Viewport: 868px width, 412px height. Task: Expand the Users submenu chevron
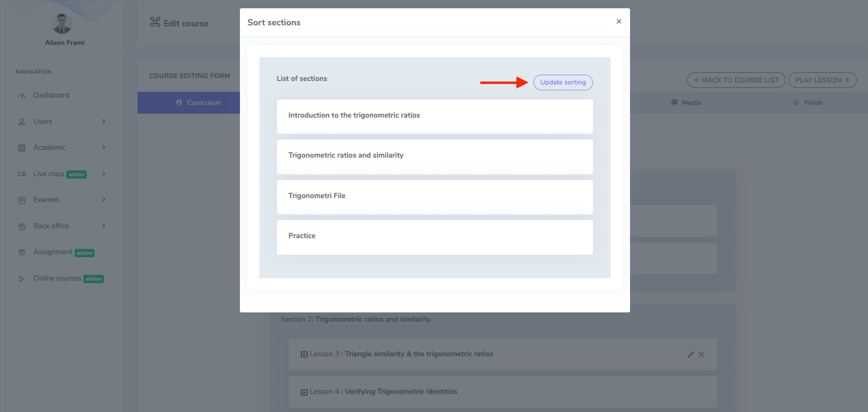click(x=103, y=122)
